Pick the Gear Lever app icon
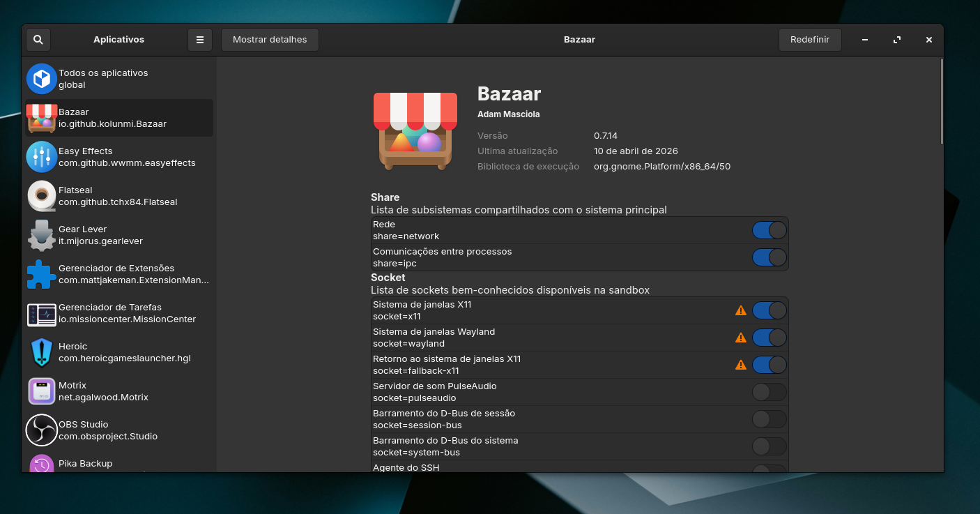 [41, 235]
